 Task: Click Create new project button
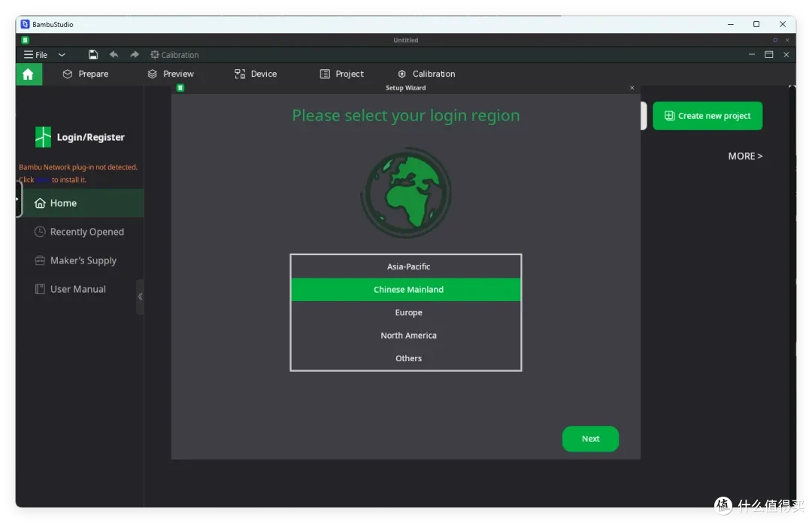pos(707,116)
